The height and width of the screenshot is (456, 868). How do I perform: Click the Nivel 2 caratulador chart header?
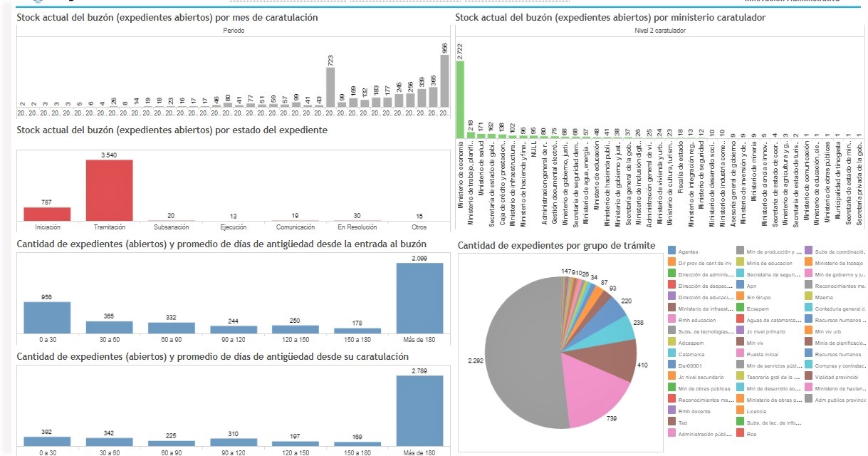[x=659, y=31]
